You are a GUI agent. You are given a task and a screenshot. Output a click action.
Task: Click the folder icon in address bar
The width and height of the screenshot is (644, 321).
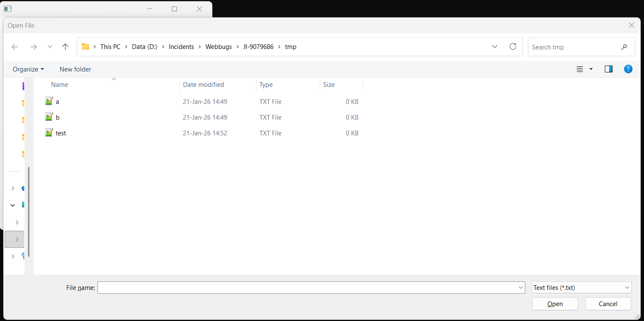(85, 47)
